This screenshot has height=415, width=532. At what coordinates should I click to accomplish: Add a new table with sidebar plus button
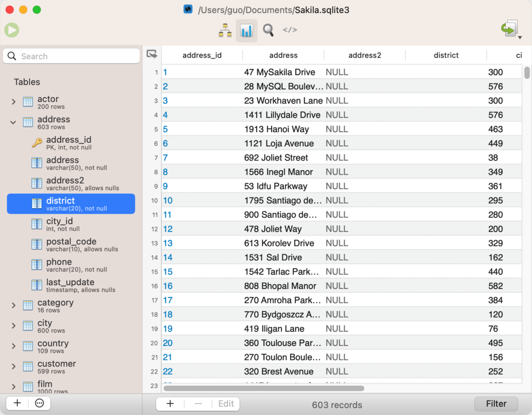tap(17, 403)
